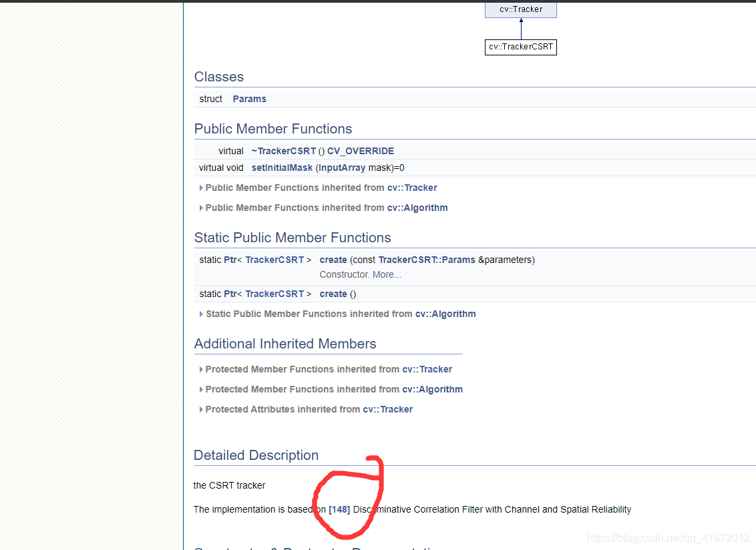Expand Static Public Member Functions inherited from cv::Algorithm

click(x=201, y=314)
